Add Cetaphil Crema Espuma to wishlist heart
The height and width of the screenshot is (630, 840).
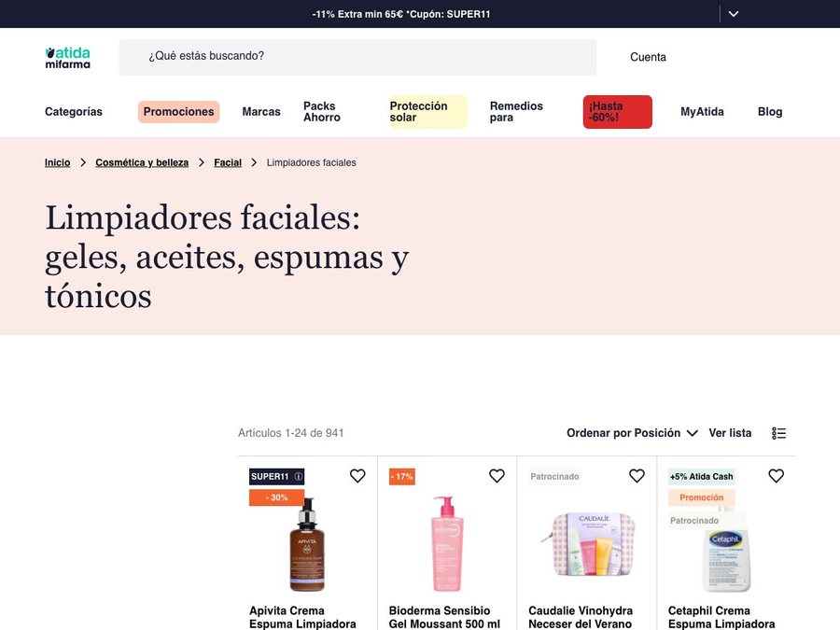(x=776, y=476)
